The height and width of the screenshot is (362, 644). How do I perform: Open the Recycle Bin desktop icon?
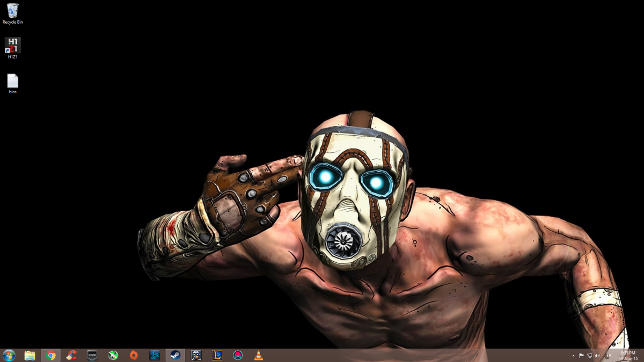point(12,13)
